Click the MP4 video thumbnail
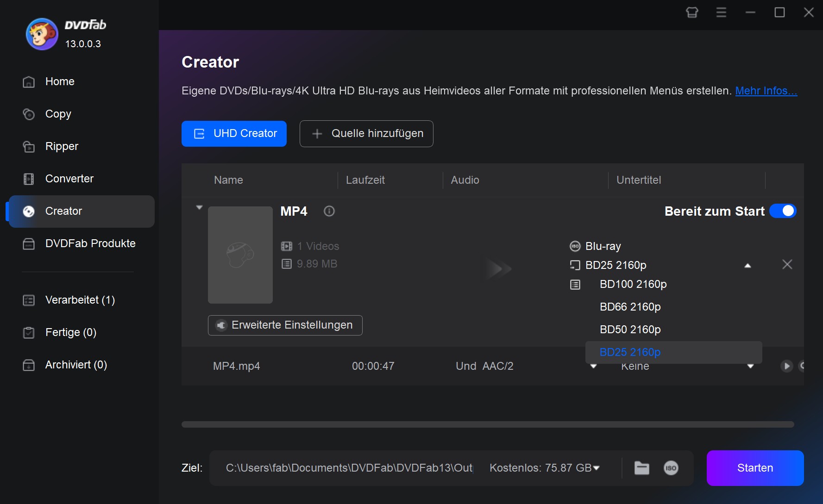Image resolution: width=823 pixels, height=504 pixels. coord(240,255)
